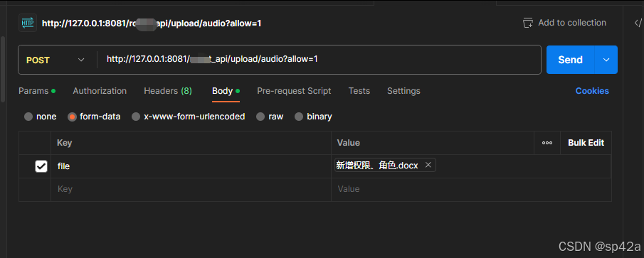
Task: Remove the attached docx file with X
Action: [x=428, y=165]
